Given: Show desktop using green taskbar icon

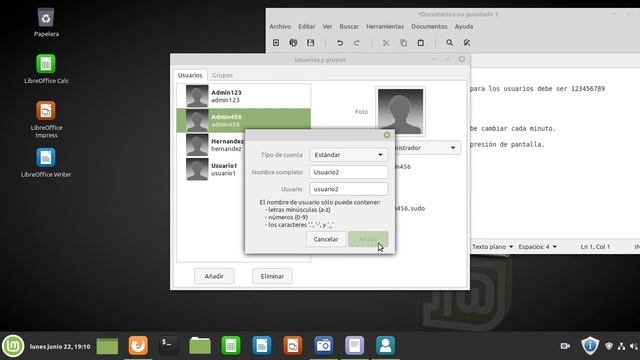Looking at the screenshot, I should pos(107,347).
